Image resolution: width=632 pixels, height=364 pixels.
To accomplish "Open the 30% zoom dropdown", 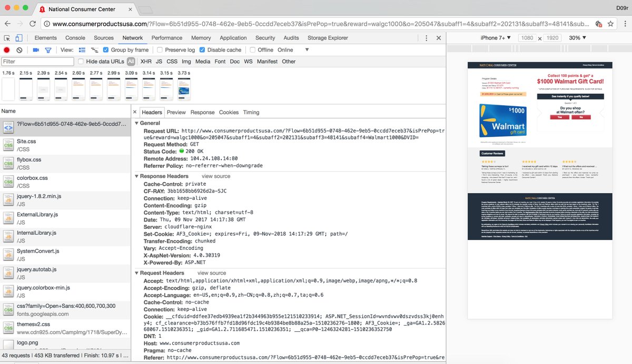I will tap(577, 38).
